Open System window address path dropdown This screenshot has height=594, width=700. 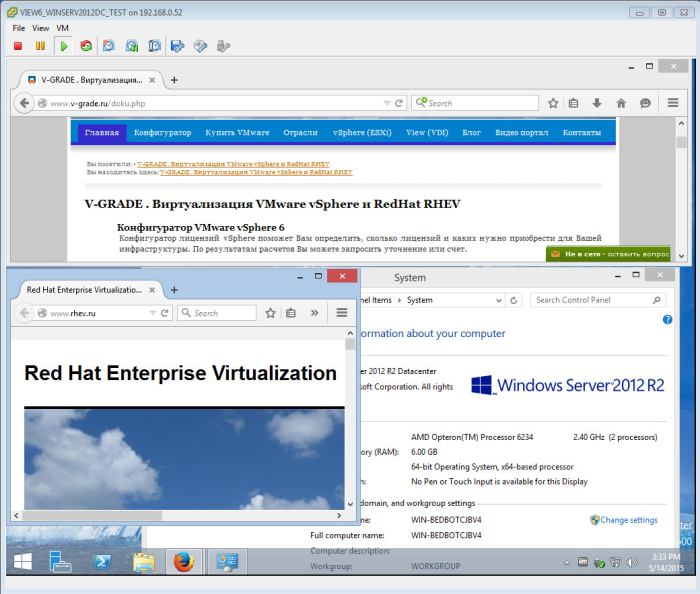(499, 300)
